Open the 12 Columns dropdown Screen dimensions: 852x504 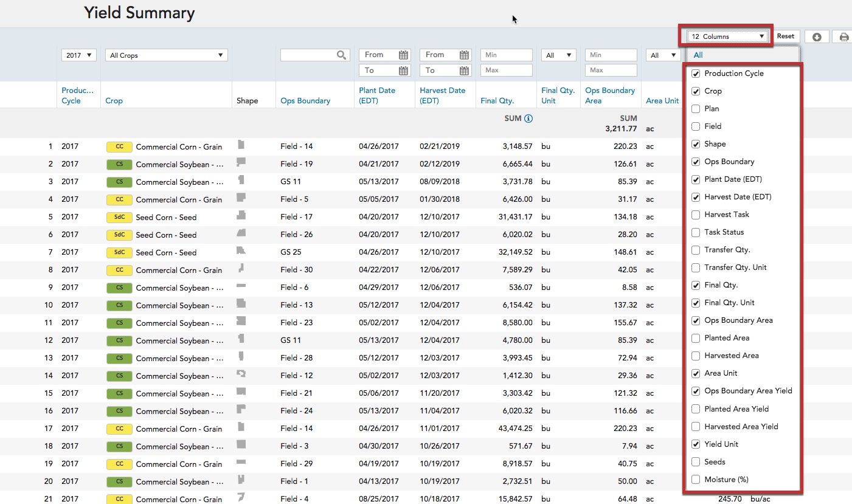[728, 36]
